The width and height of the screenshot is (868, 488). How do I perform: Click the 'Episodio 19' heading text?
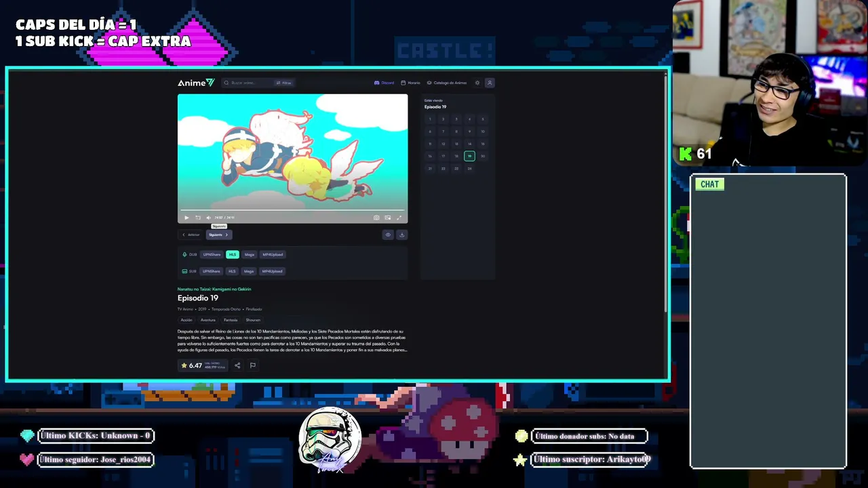(198, 298)
